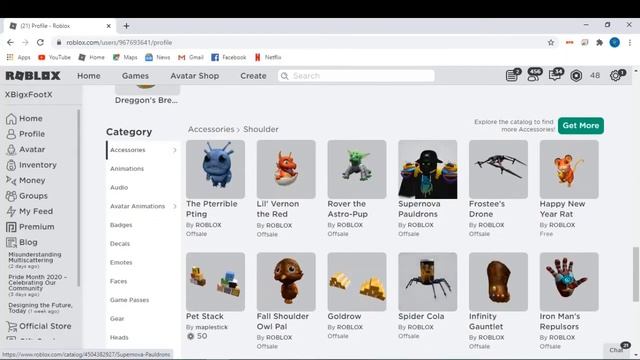Click the Home icon in sidebar
This screenshot has width=640, height=360.
tap(11, 119)
